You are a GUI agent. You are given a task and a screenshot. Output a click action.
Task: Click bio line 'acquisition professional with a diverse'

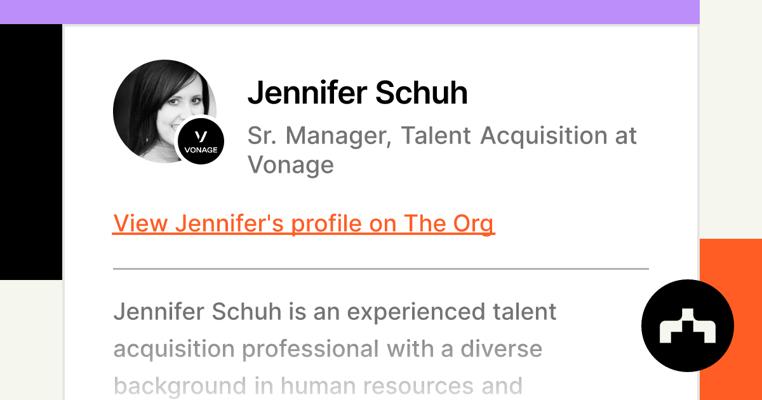[327, 349]
